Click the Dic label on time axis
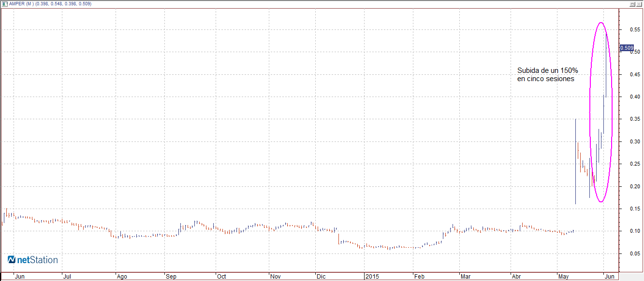 (321, 277)
